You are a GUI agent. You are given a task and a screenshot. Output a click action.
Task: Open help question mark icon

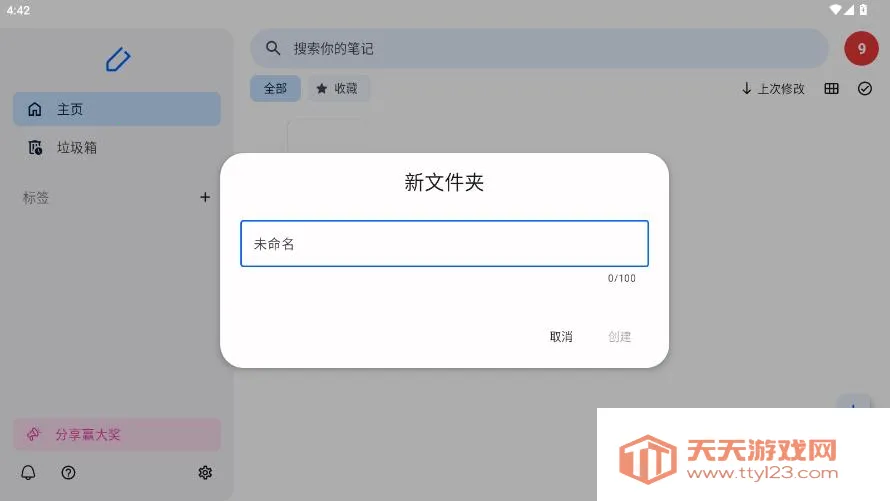click(x=68, y=472)
